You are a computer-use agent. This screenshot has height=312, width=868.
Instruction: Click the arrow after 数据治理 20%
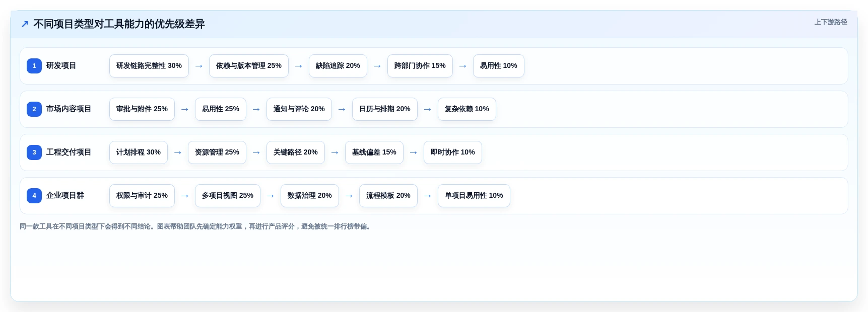point(349,196)
